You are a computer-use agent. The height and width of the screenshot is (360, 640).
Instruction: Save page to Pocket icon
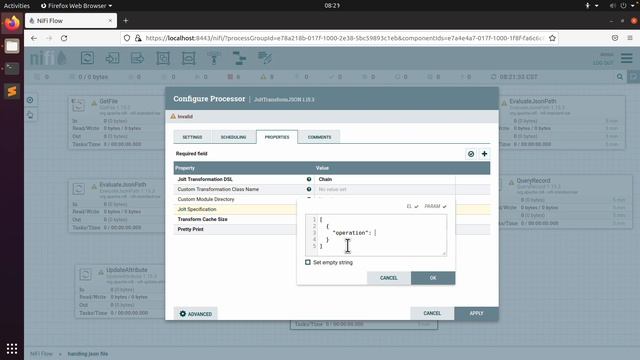615,38
